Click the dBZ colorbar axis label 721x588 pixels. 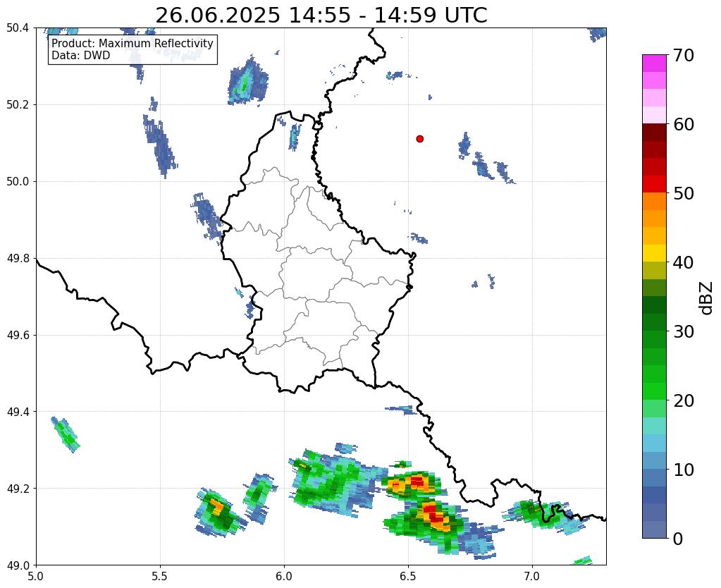pos(707,298)
